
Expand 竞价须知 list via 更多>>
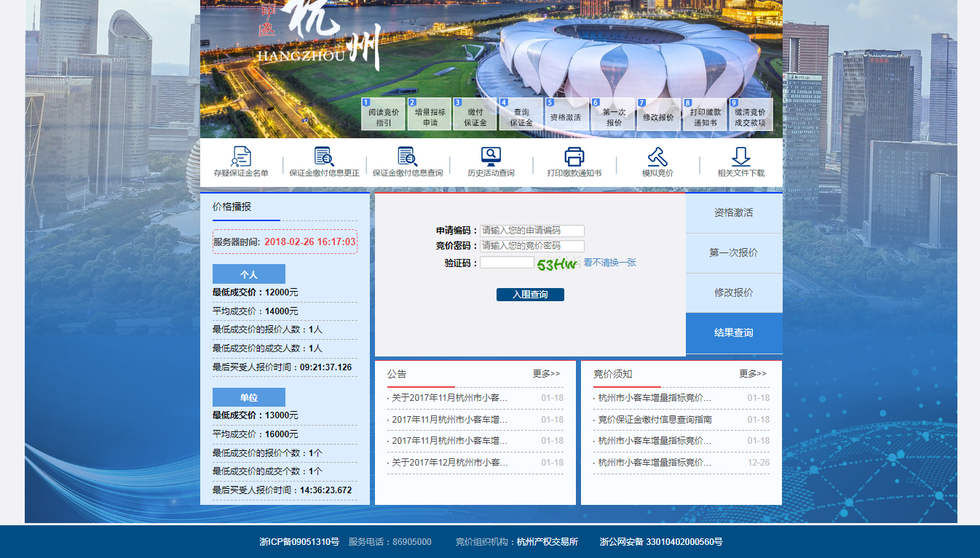pyautogui.click(x=753, y=374)
